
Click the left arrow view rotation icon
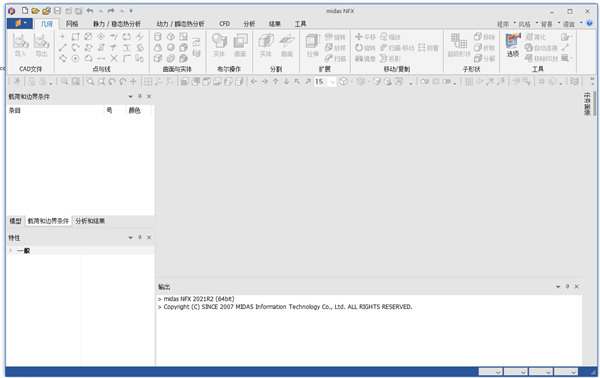[254, 81]
